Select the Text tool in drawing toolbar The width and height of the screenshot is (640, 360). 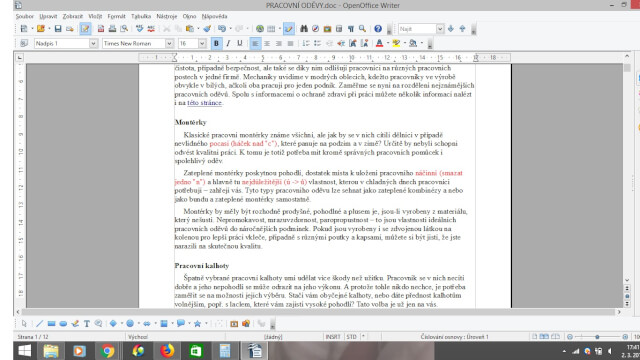pos(87,324)
